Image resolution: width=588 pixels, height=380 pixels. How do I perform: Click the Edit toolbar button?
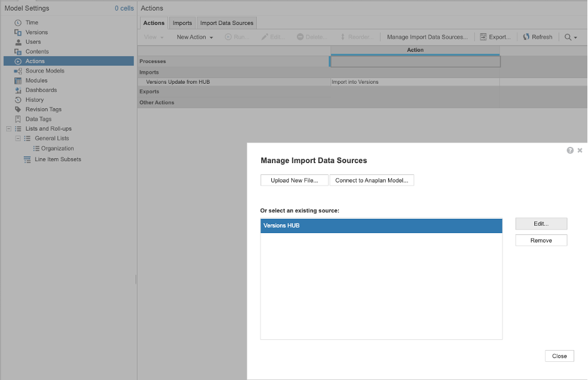click(273, 37)
